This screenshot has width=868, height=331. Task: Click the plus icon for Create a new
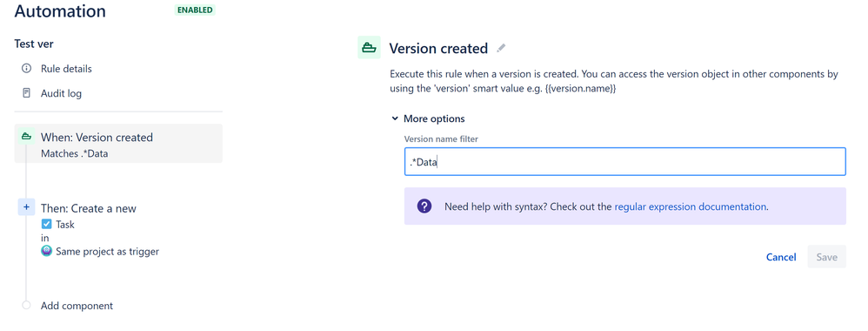[26, 207]
